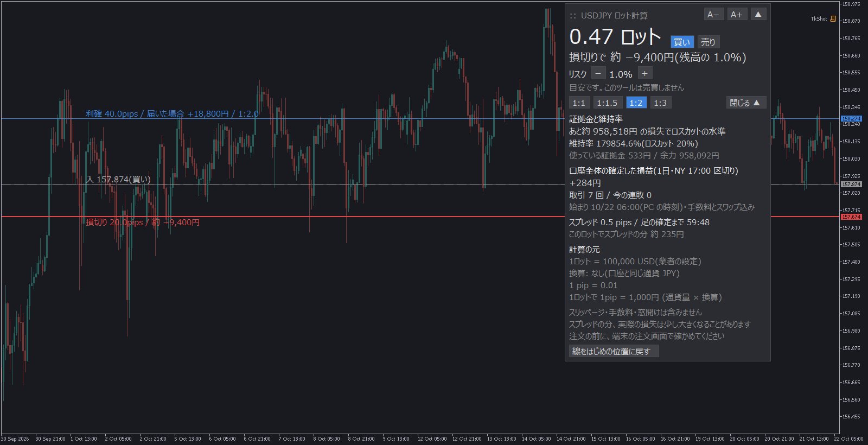Collapse the details with 閉じる ▲
Viewport: 868px width, 445px height.
pos(746,103)
